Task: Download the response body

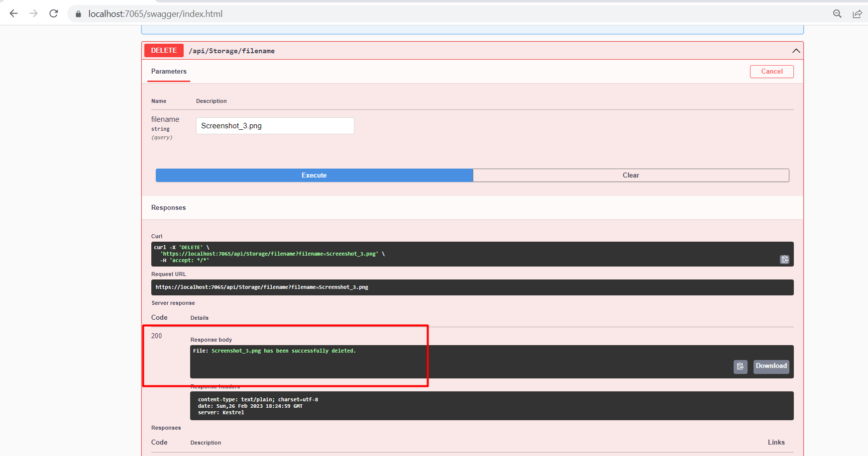Action: 771,366
